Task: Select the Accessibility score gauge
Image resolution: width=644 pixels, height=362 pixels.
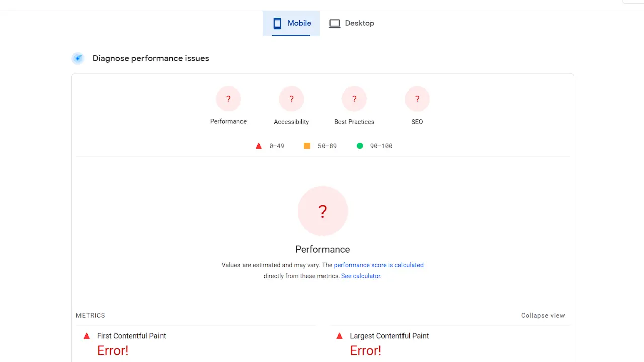Action: point(291,99)
